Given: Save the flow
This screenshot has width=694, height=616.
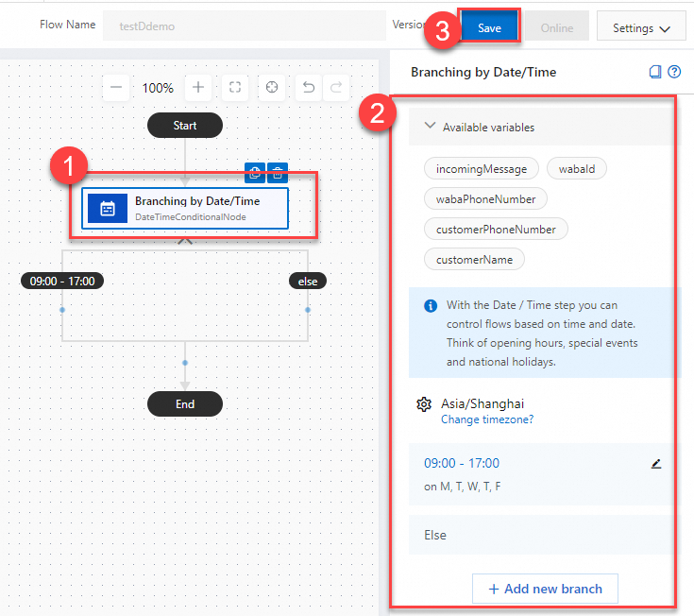Looking at the screenshot, I should coord(489,26).
